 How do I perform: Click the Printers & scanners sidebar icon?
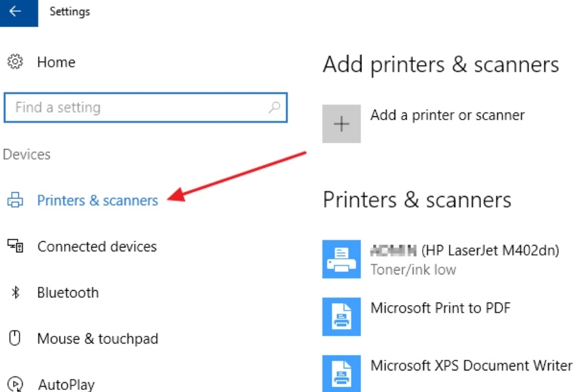[14, 201]
